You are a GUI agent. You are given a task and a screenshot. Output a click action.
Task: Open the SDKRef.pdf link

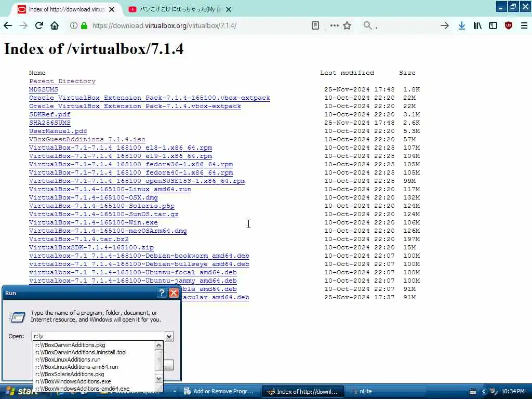pyautogui.click(x=50, y=114)
